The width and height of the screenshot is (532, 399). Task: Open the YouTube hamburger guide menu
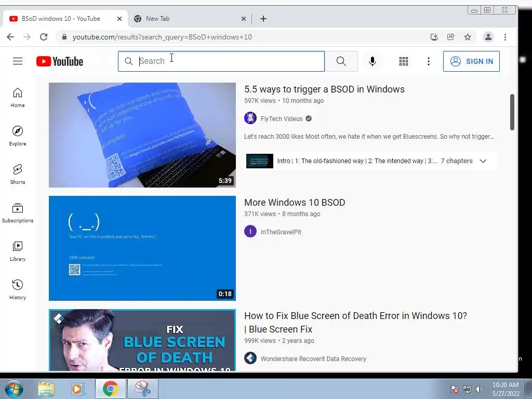pos(18,61)
